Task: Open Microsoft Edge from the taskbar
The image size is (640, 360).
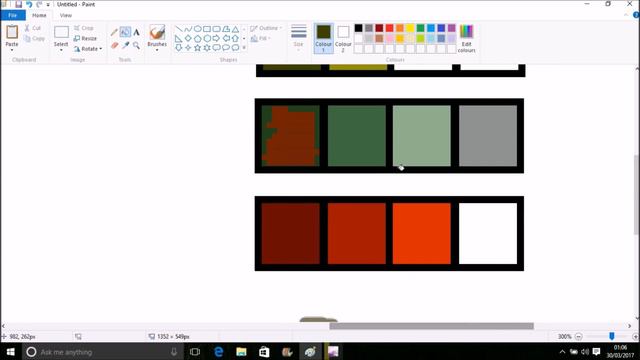Action: click(x=218, y=351)
